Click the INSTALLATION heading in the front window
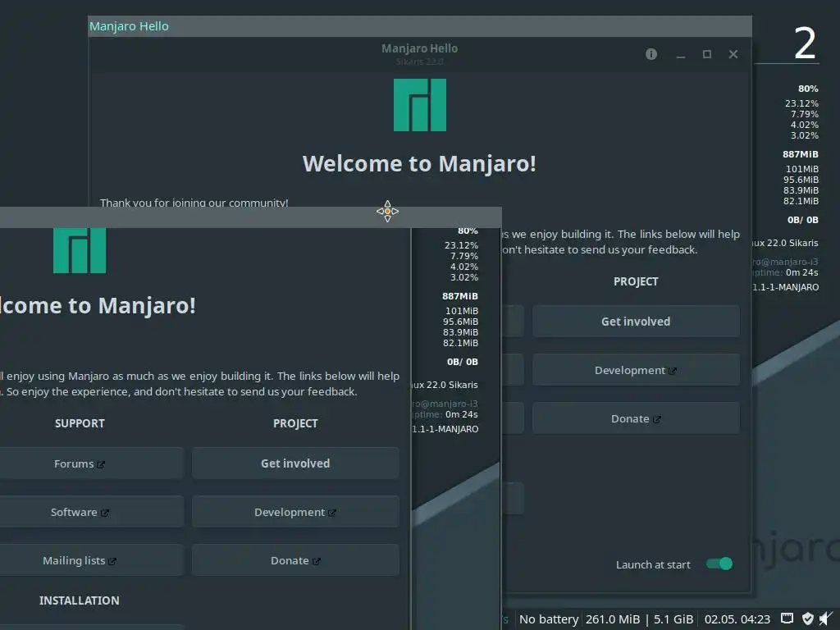The height and width of the screenshot is (630, 840). coord(80,600)
